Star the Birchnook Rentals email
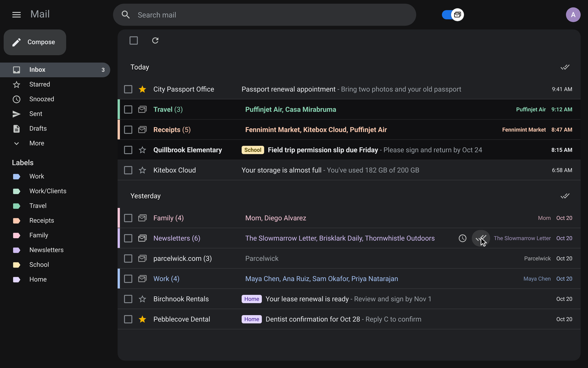This screenshot has height=368, width=588. (x=142, y=299)
